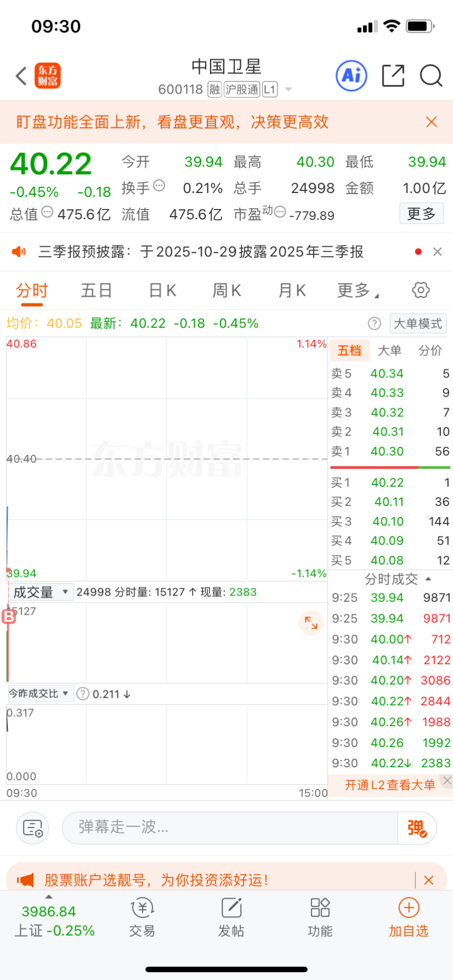Select the 大单 tab

[390, 351]
